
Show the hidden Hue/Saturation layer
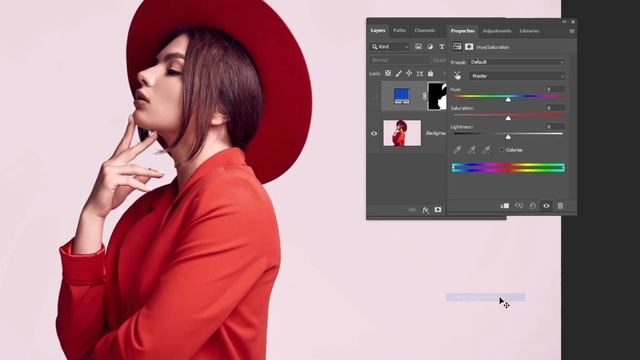[374, 96]
